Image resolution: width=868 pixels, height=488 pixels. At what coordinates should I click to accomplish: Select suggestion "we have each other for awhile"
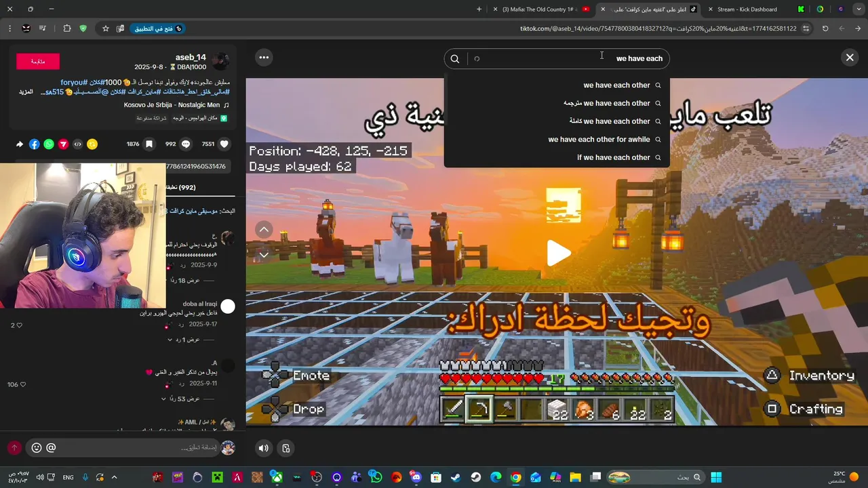(x=599, y=140)
